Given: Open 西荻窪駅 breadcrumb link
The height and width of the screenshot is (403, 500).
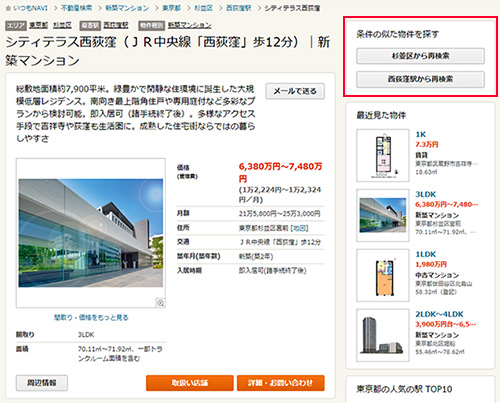Looking at the screenshot, I should 239,8.
